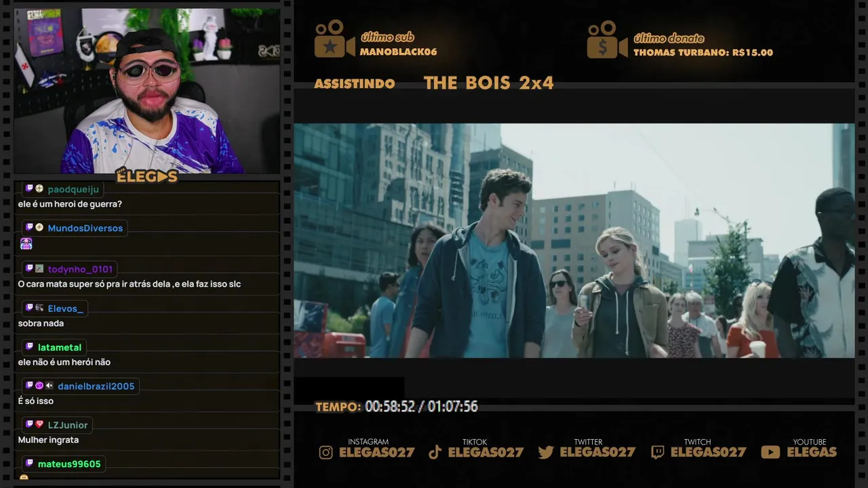Click the Twitch badge beside LZJunior
This screenshot has height=488, width=868.
[29, 424]
